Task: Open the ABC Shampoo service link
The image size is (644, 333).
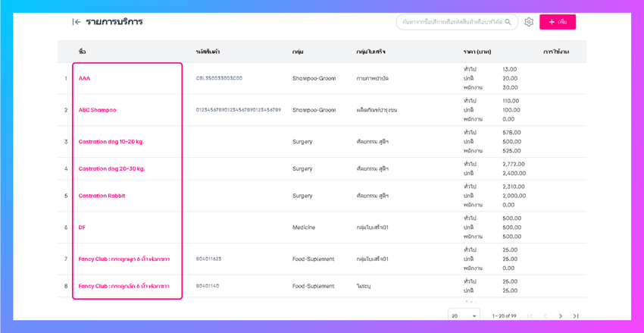Action: [97, 110]
